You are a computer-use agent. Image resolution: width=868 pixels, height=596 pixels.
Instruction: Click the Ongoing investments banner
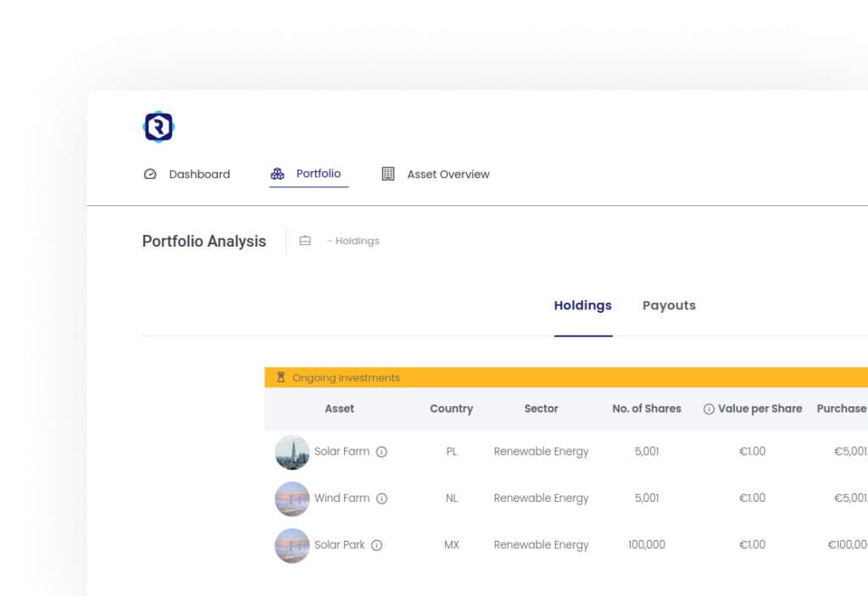346,377
